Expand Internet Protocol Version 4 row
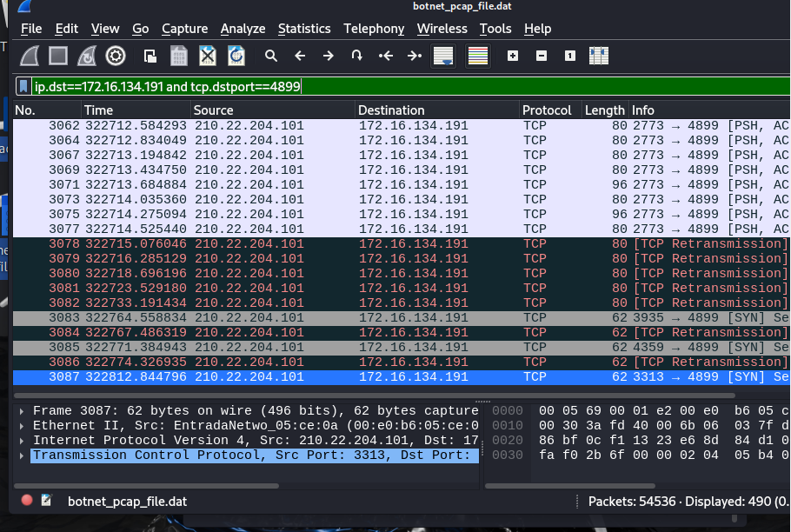 [x=23, y=440]
